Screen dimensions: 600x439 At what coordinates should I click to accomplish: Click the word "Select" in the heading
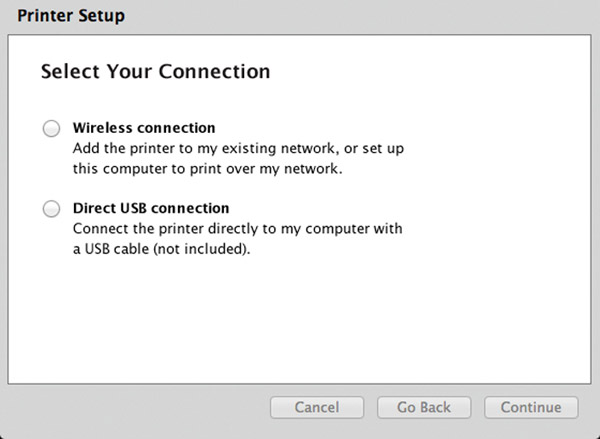point(70,71)
